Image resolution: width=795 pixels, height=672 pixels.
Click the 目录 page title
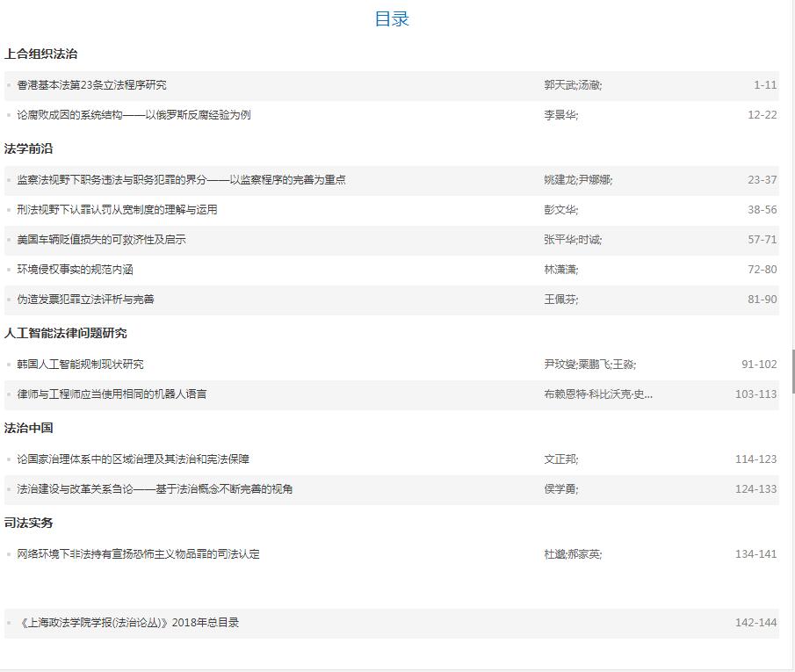[x=392, y=19]
